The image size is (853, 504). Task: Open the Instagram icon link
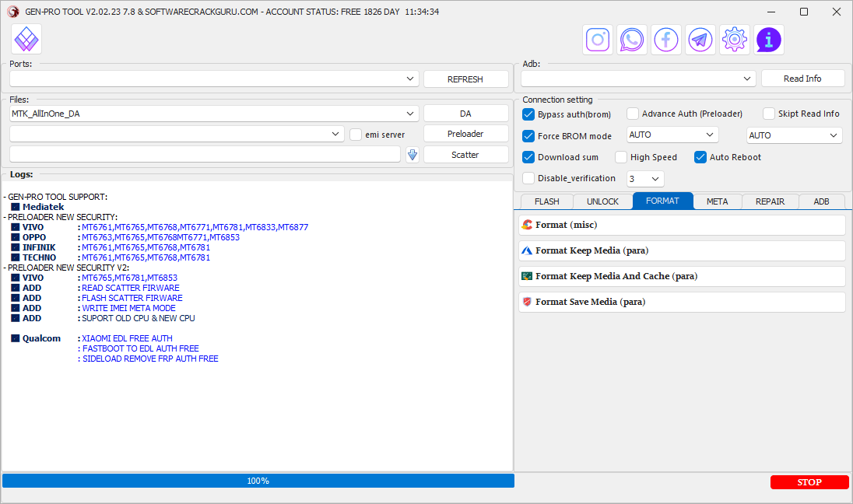(599, 39)
